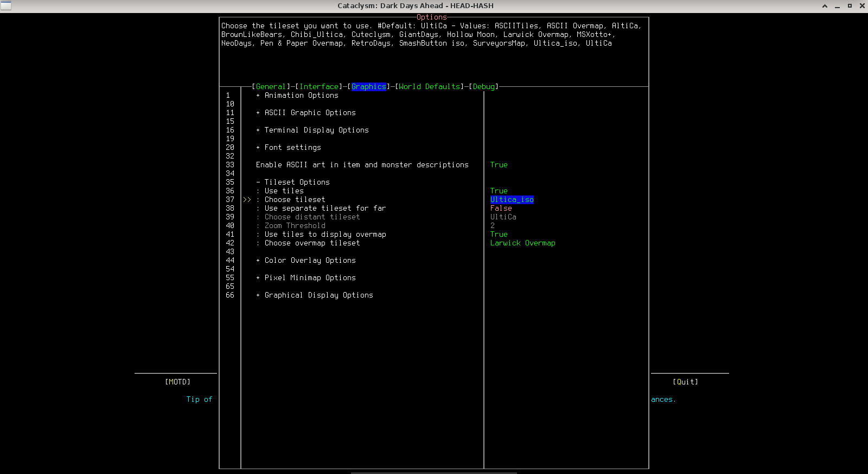Image resolution: width=868 pixels, height=474 pixels.
Task: Select the Ultica_iso tileset value
Action: [x=512, y=200]
